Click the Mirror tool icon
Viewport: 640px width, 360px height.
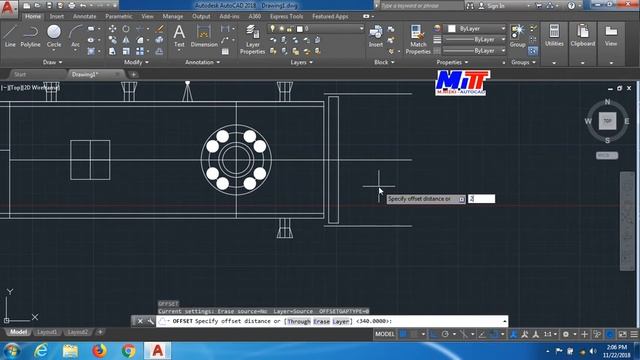coord(126,40)
